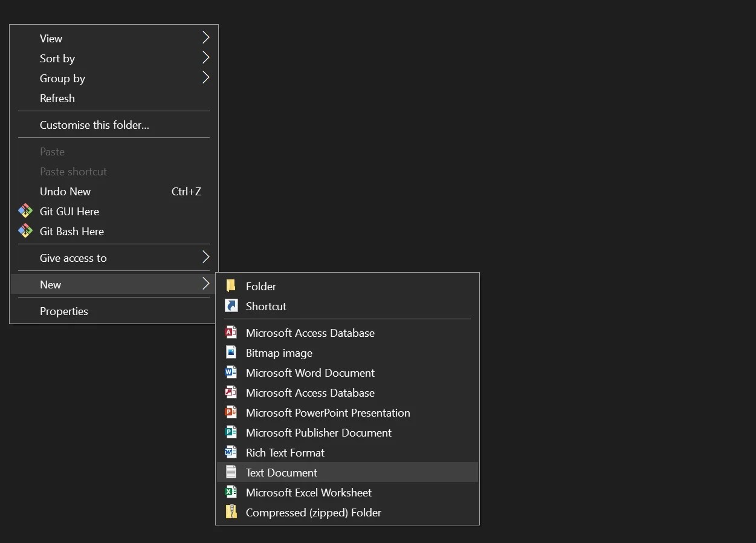This screenshot has width=756, height=543.
Task: Click the PowerPoint Presentation icon
Action: pos(231,412)
